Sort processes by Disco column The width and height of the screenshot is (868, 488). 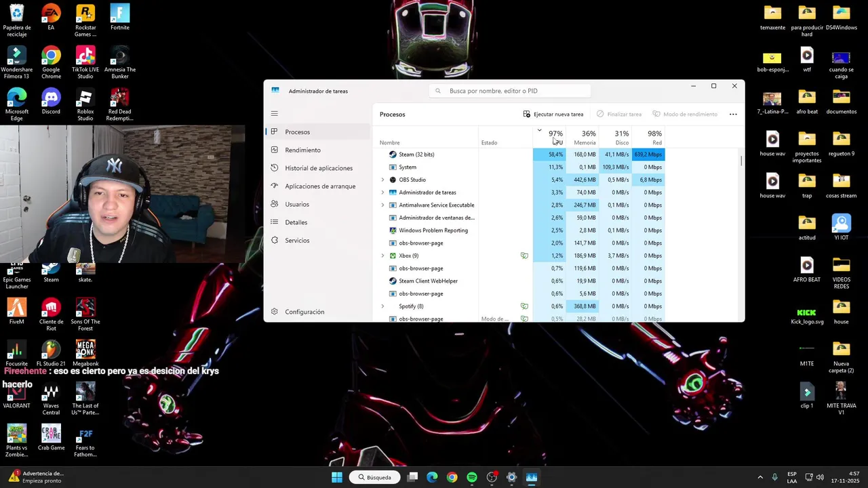[x=614, y=137]
